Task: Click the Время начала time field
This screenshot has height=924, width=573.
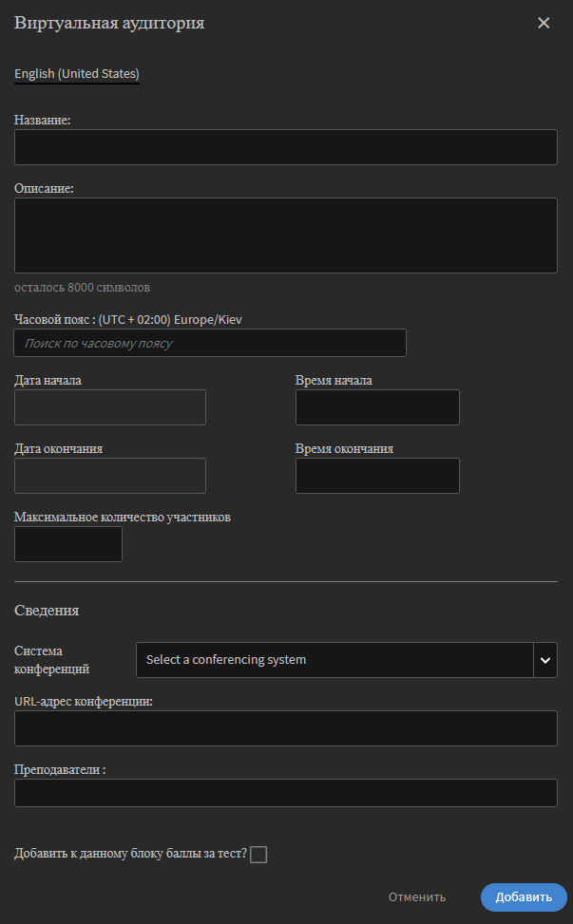Action: tap(377, 406)
